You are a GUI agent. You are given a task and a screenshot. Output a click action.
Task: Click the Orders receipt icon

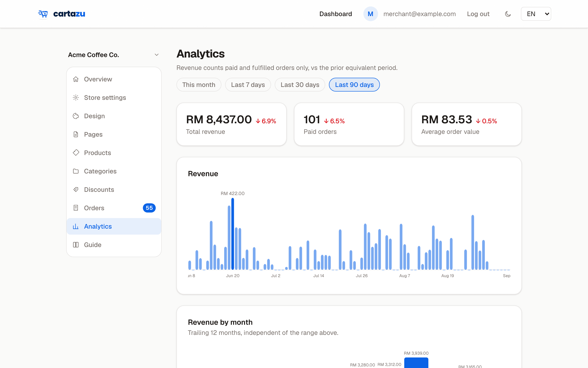[76, 208]
